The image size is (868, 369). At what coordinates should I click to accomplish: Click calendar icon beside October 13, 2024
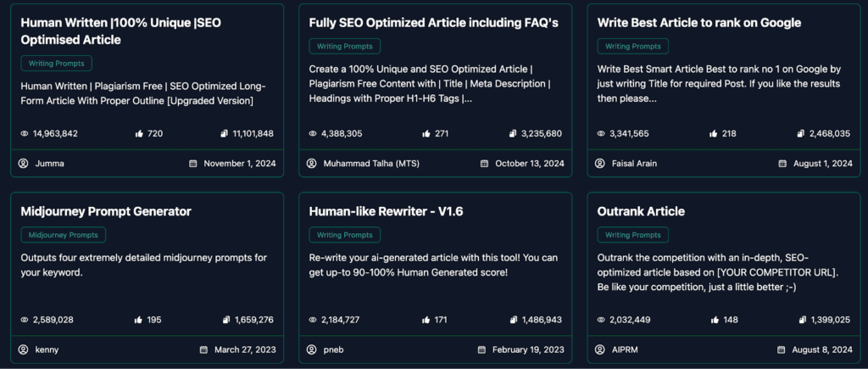pos(484,163)
